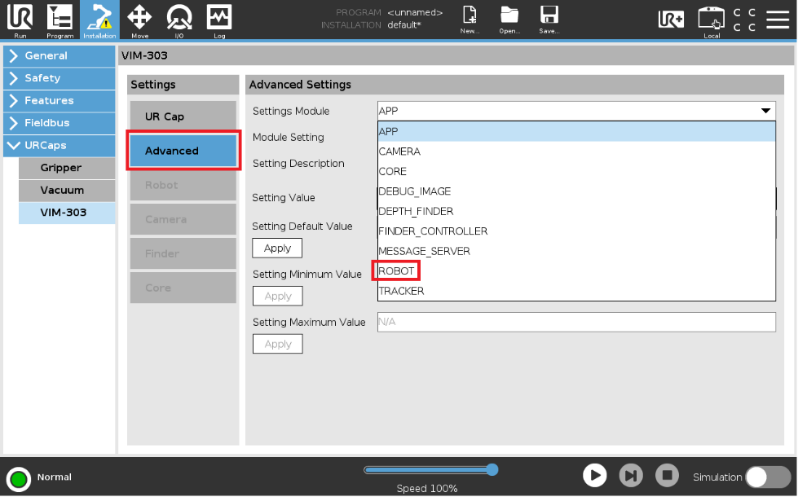Adjust the Speed 100% slider handle
The width and height of the screenshot is (798, 497).
tap(492, 470)
